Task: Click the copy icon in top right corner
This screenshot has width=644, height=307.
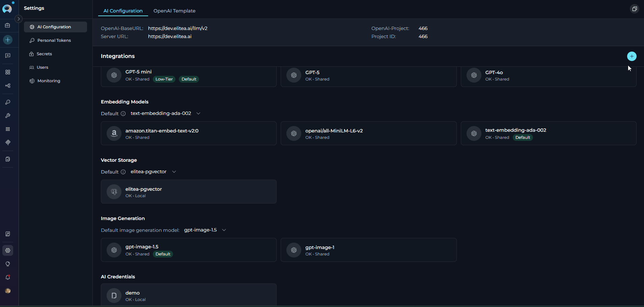Action: point(635,9)
